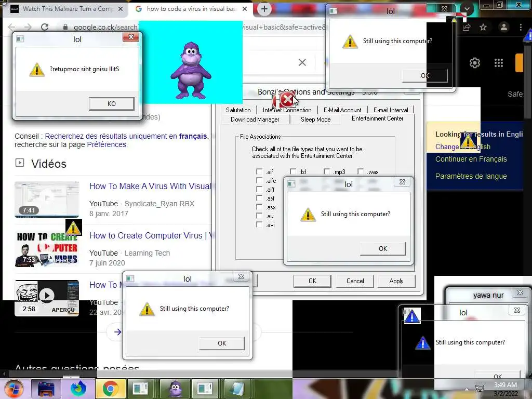Open a new Chrome tab
This screenshot has width=532, height=399.
[x=264, y=9]
